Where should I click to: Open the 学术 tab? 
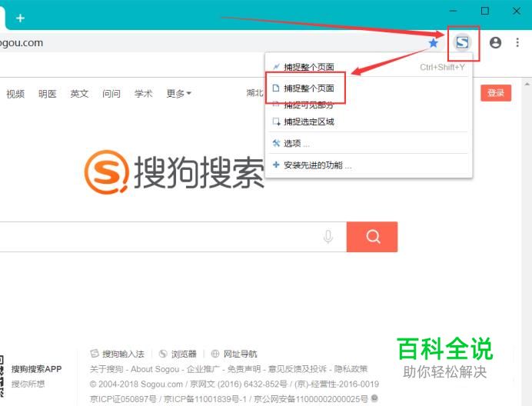click(x=144, y=93)
